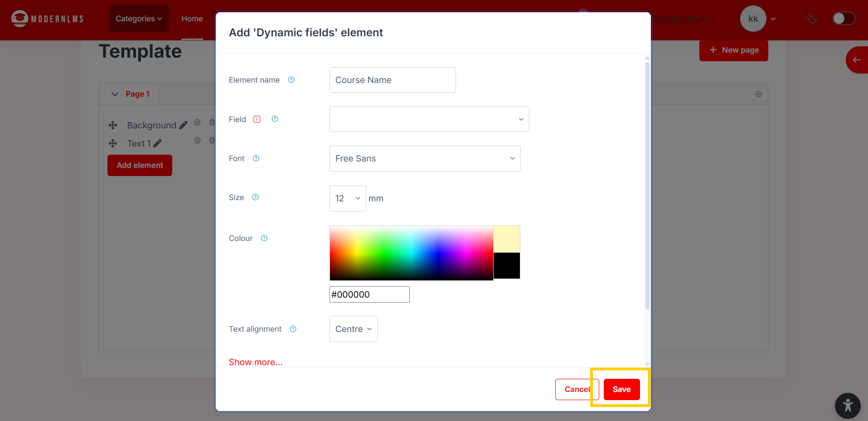Click the red back arrow drawer button
868x421 pixels.
[857, 60]
